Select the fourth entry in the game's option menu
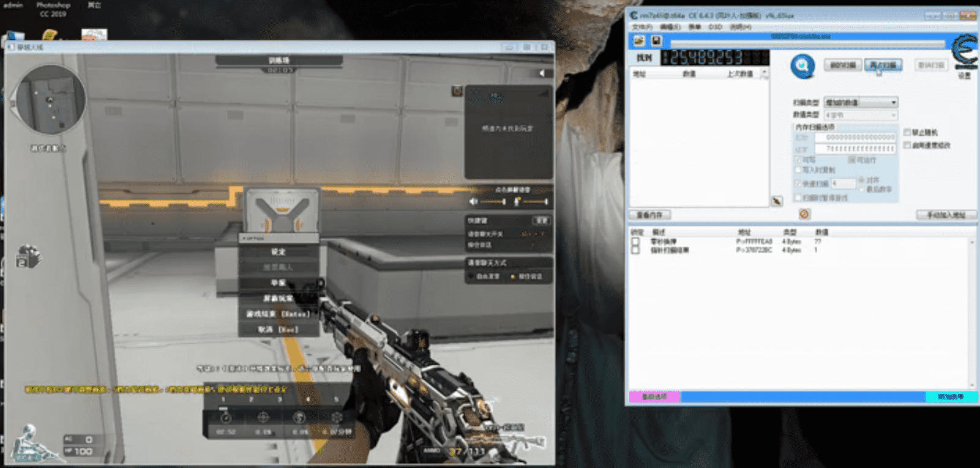The width and height of the screenshot is (980, 468). point(279,299)
